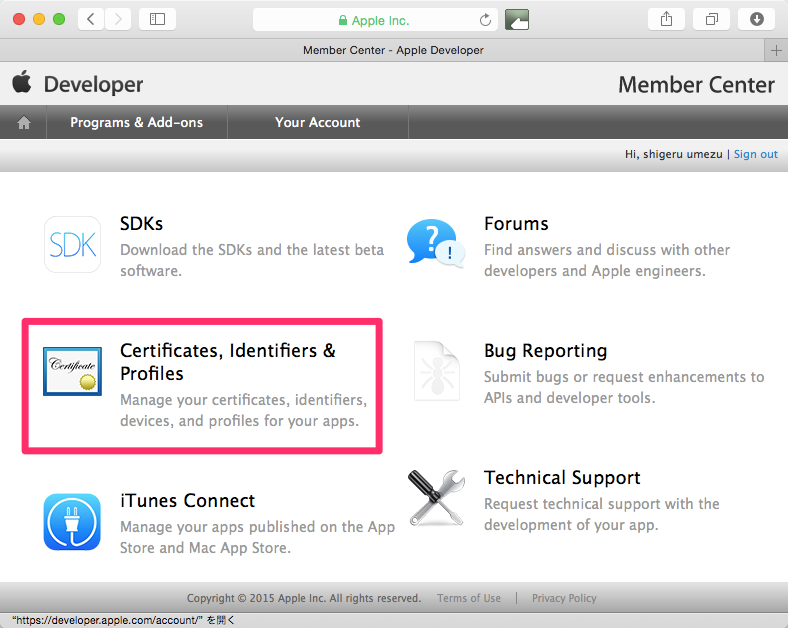Open the Share menu icon
The image size is (788, 628).
pos(666,20)
